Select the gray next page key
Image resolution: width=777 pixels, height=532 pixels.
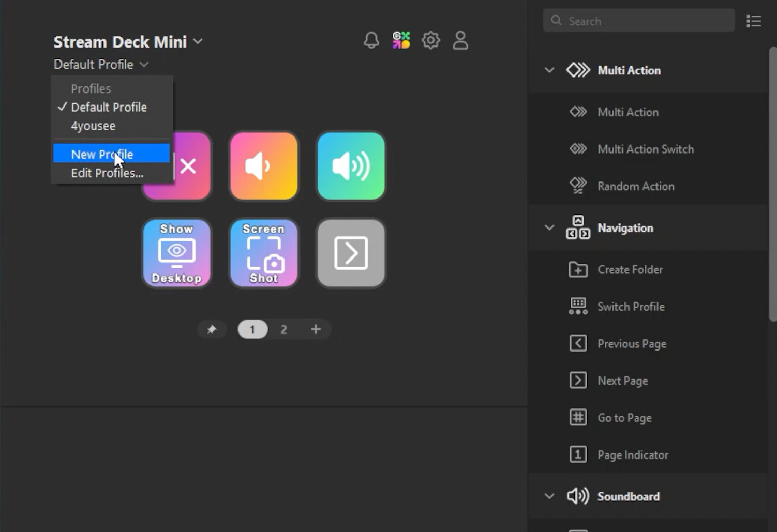click(x=351, y=253)
